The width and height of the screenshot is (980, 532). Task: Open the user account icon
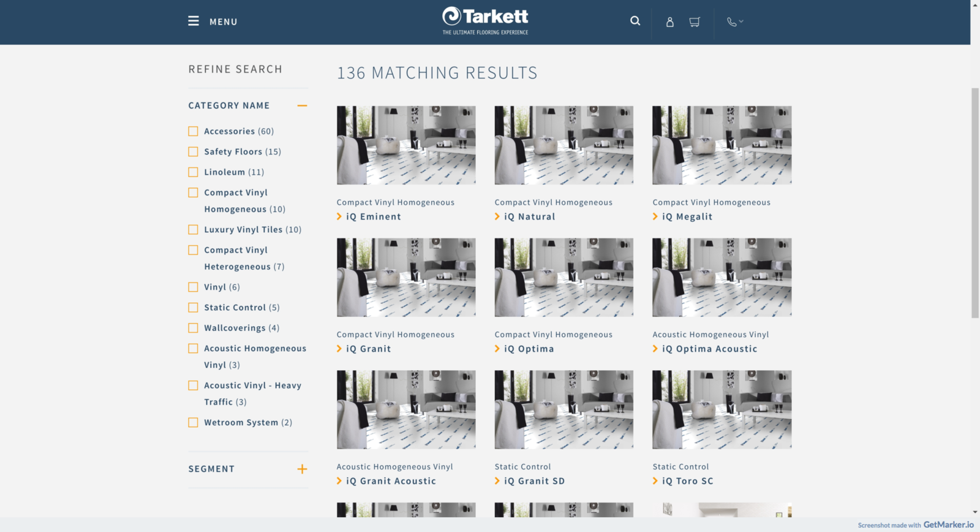pyautogui.click(x=670, y=21)
